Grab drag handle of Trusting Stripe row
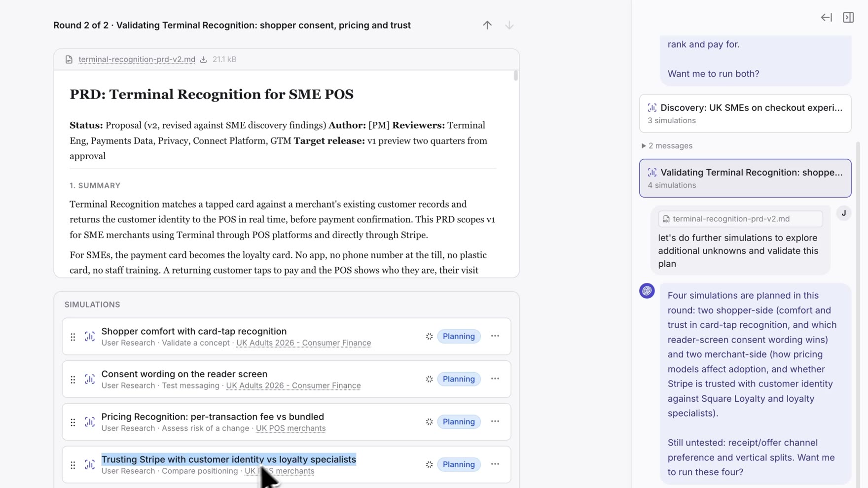Viewport: 868px width, 488px height. pyautogui.click(x=73, y=465)
